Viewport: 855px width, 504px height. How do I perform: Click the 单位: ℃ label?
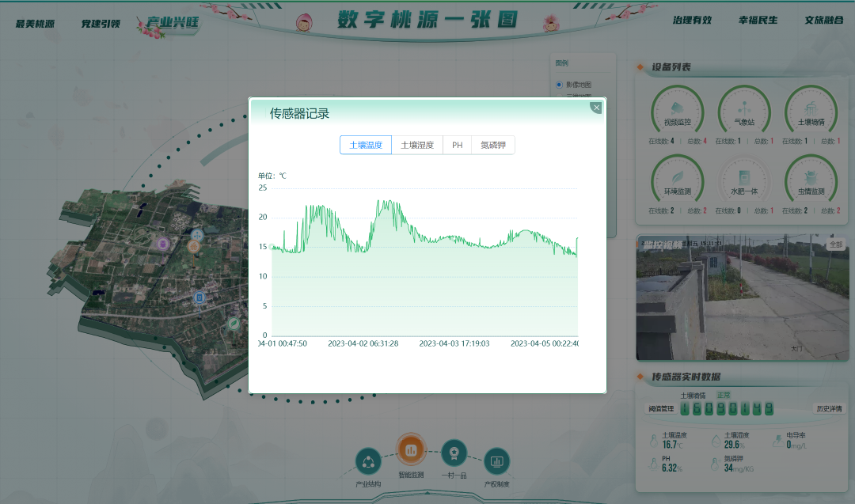(272, 176)
